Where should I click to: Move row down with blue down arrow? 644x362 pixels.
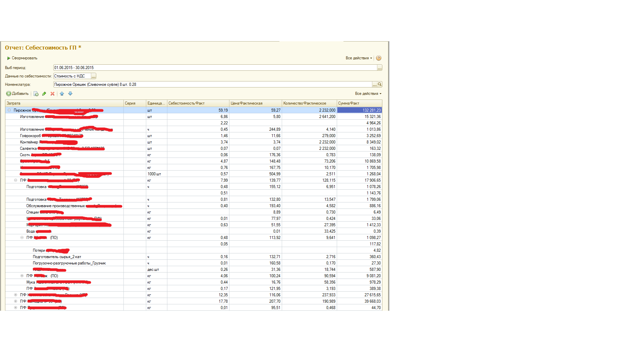coord(70,94)
